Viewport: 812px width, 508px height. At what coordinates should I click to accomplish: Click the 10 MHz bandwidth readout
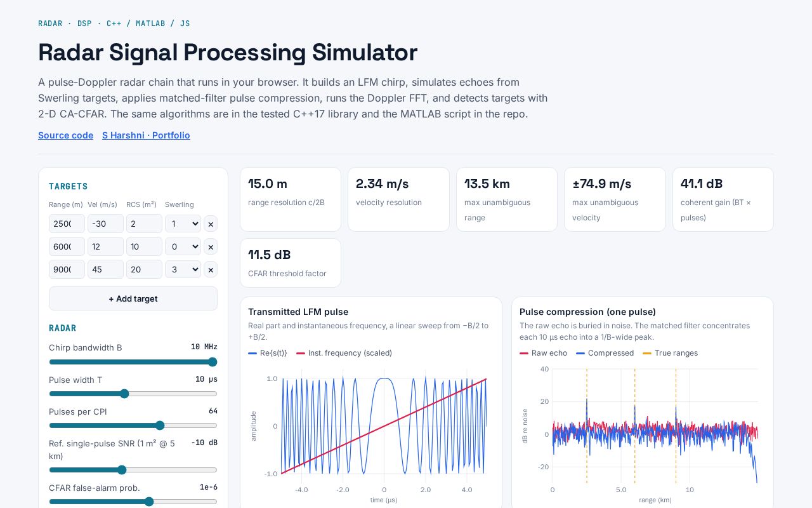204,347
